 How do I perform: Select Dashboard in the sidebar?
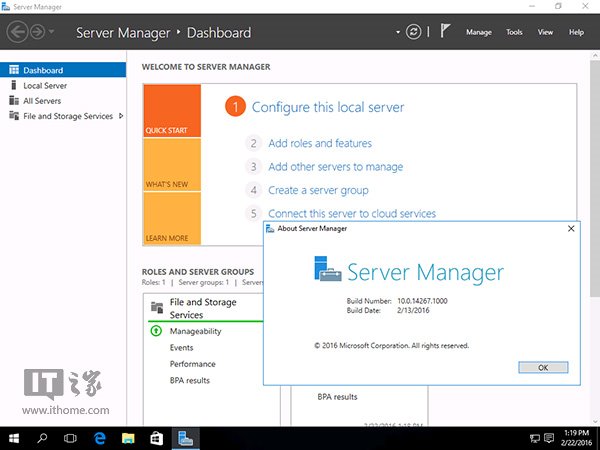tap(63, 70)
